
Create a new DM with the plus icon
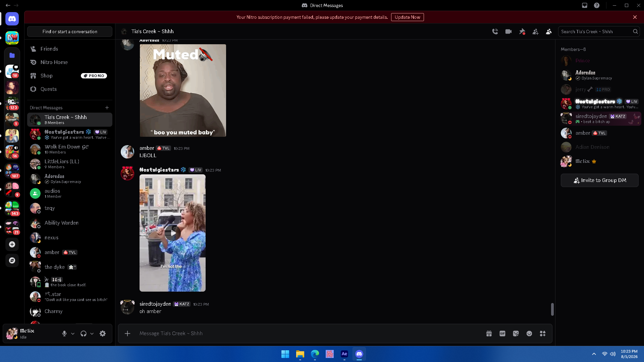point(107,108)
